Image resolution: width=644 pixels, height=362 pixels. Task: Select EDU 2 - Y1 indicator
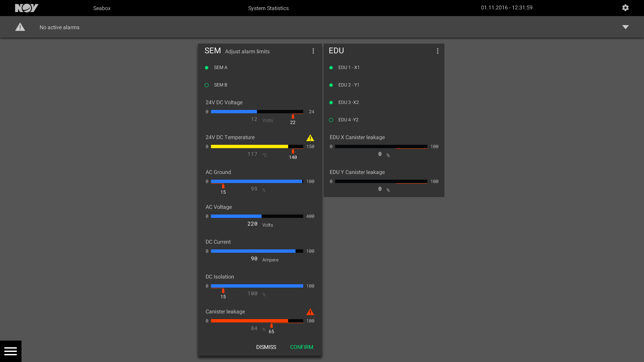331,85
